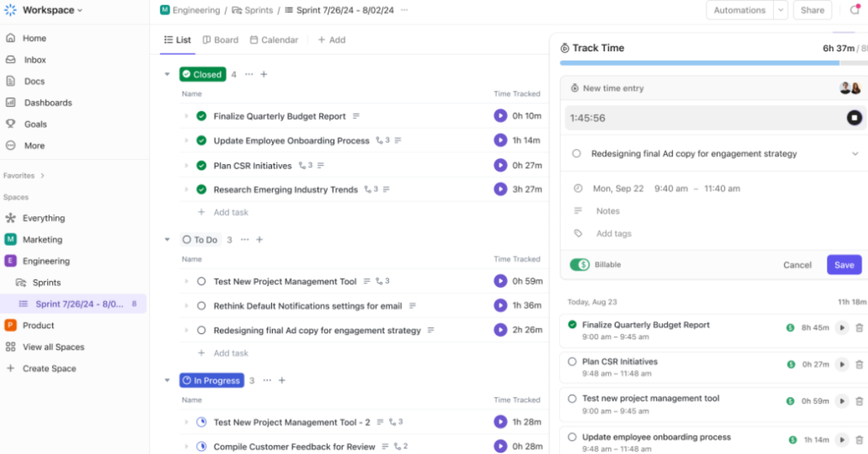Viewport: 868px width, 454px height.
Task: Click Add task under To Do group
Action: click(x=231, y=354)
